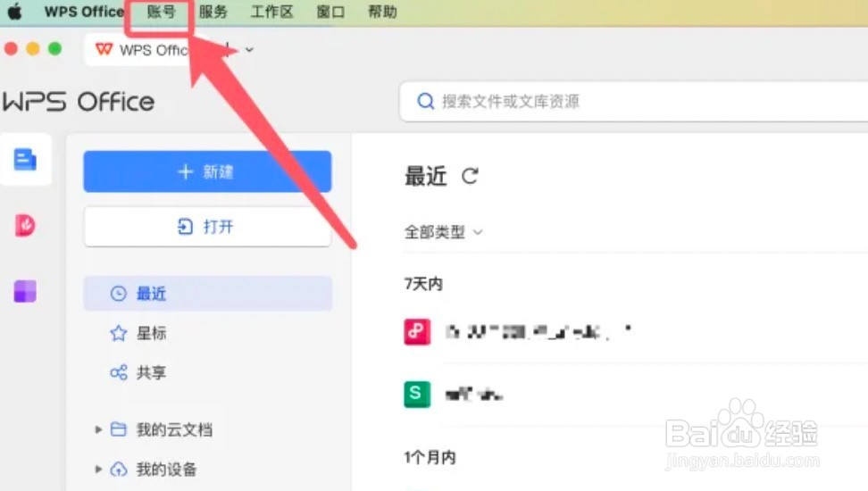868x491 pixels.
Task: Click the 新建 button
Action: [x=207, y=171]
